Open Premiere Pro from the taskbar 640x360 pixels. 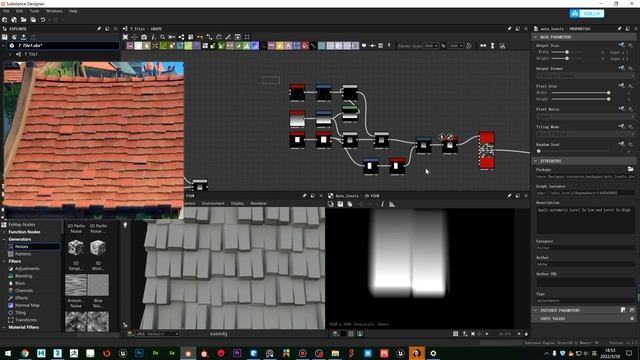237,353
